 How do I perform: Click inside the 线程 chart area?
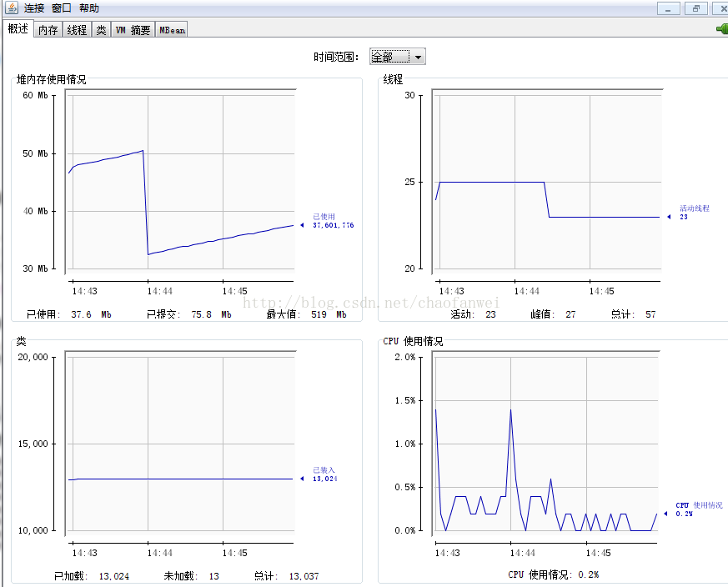(547, 182)
